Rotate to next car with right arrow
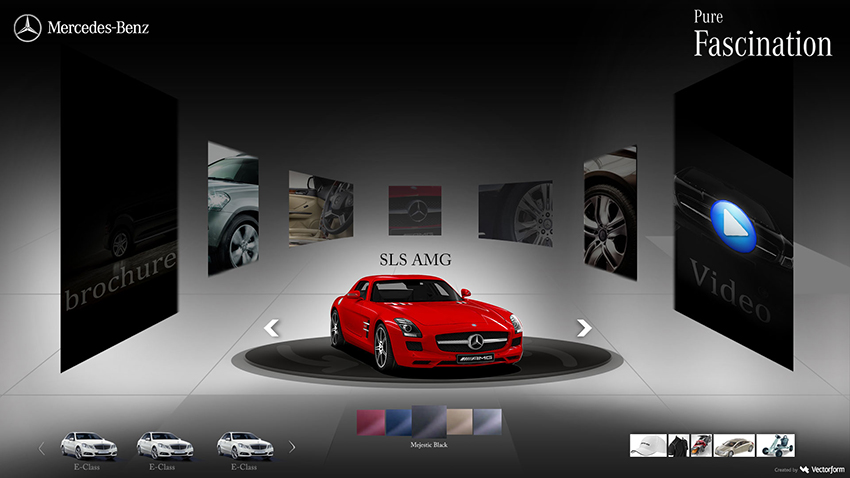This screenshot has height=478, width=850. click(584, 327)
